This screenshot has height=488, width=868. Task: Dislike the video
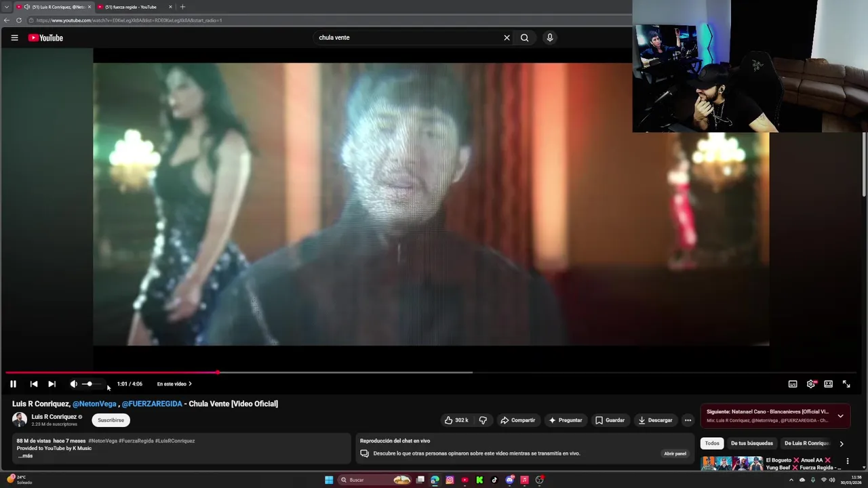[x=483, y=420]
